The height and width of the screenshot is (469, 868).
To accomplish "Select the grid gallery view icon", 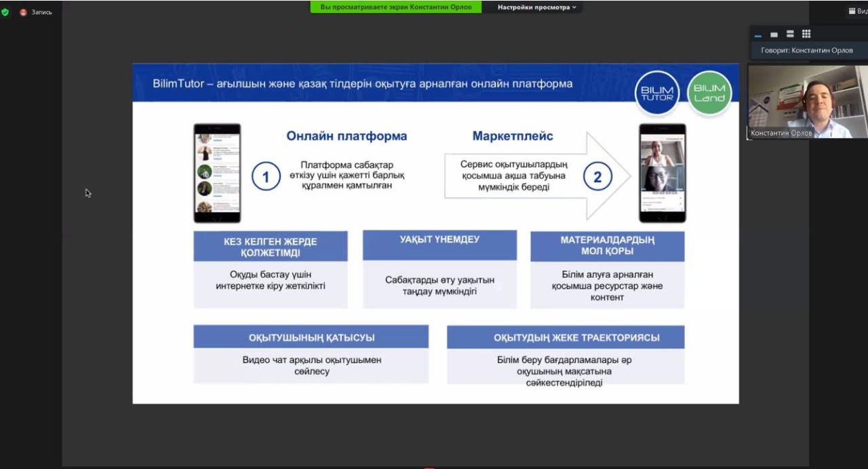I will click(x=806, y=34).
